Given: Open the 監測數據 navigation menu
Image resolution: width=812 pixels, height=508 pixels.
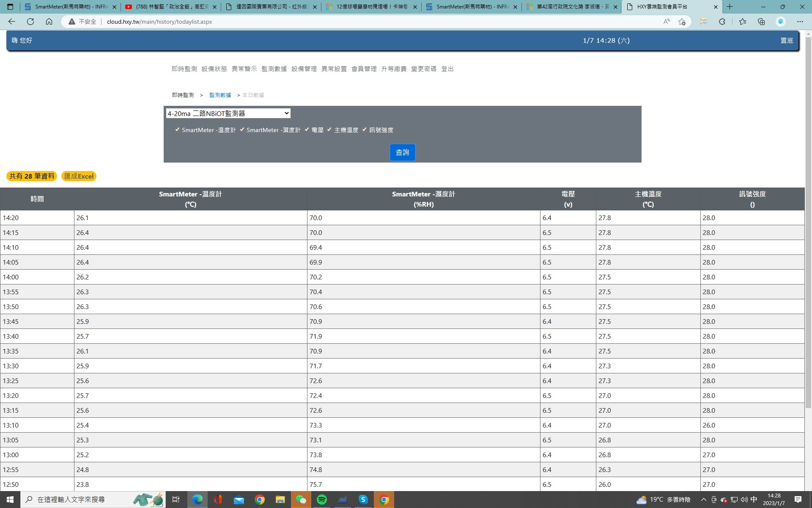Looking at the screenshot, I should point(274,69).
